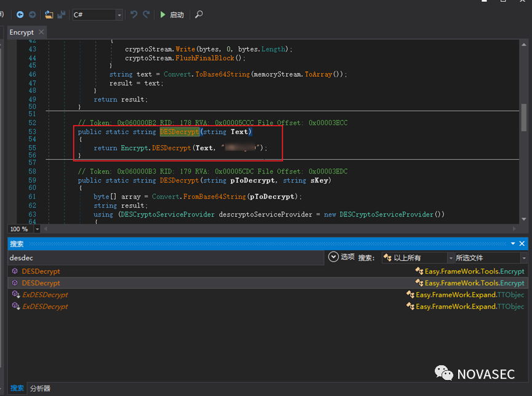Click the navigate back arrow icon

click(x=20, y=14)
